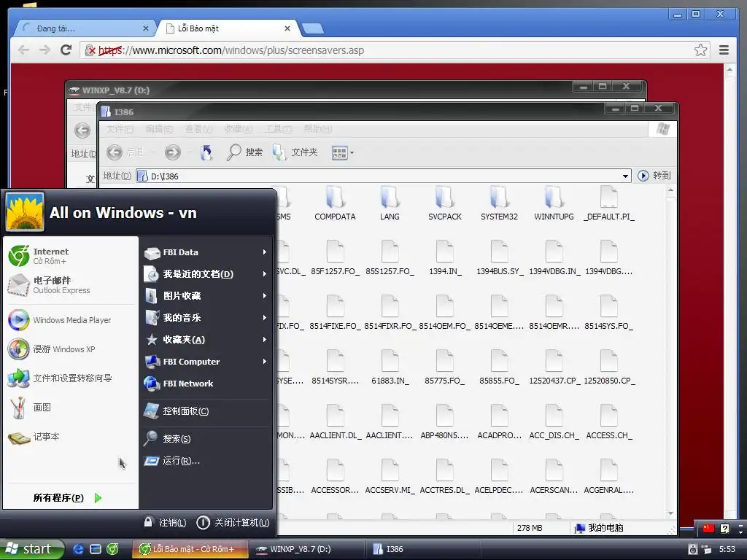Expand the FBI Computer submenu
This screenshot has width=747, height=560.
click(x=206, y=362)
